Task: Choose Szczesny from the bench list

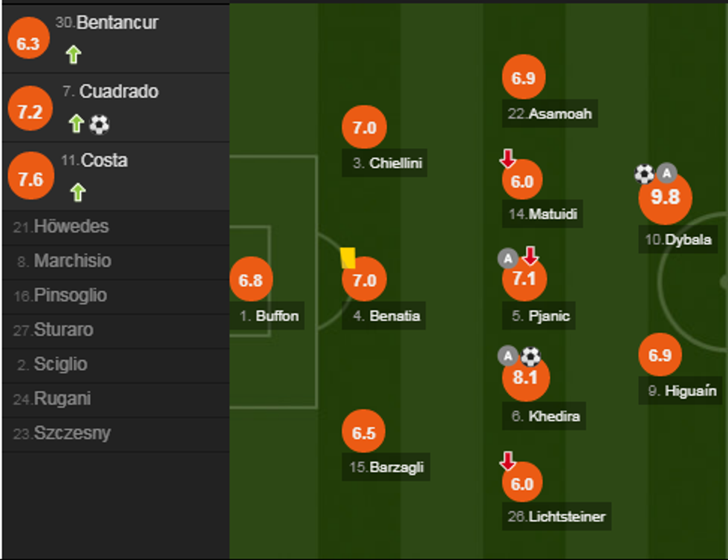Action: point(71,433)
